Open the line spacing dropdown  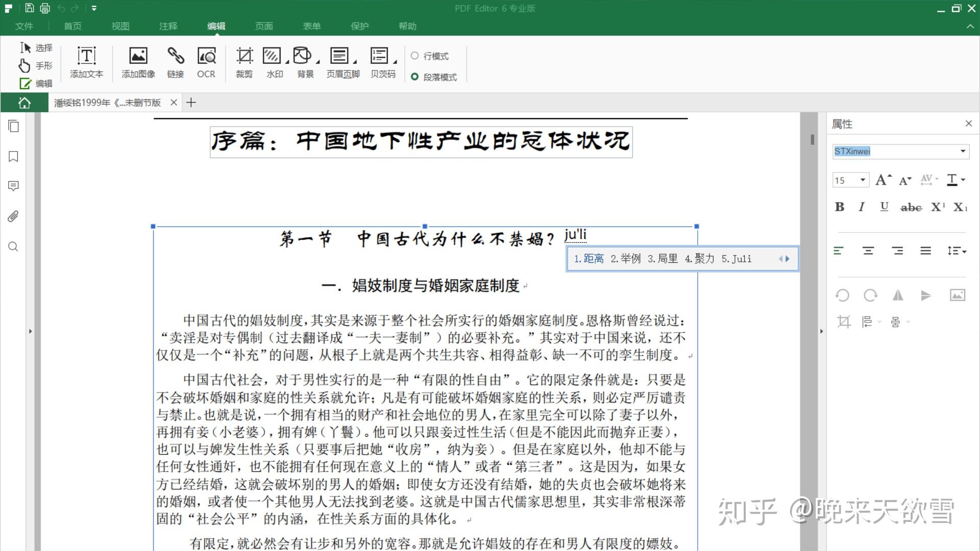pyautogui.click(x=957, y=251)
